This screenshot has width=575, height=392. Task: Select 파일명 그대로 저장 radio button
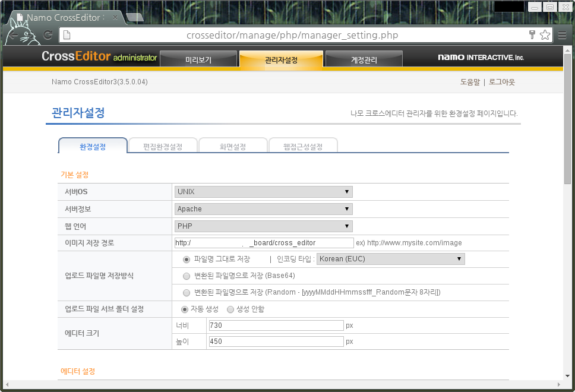coord(187,260)
